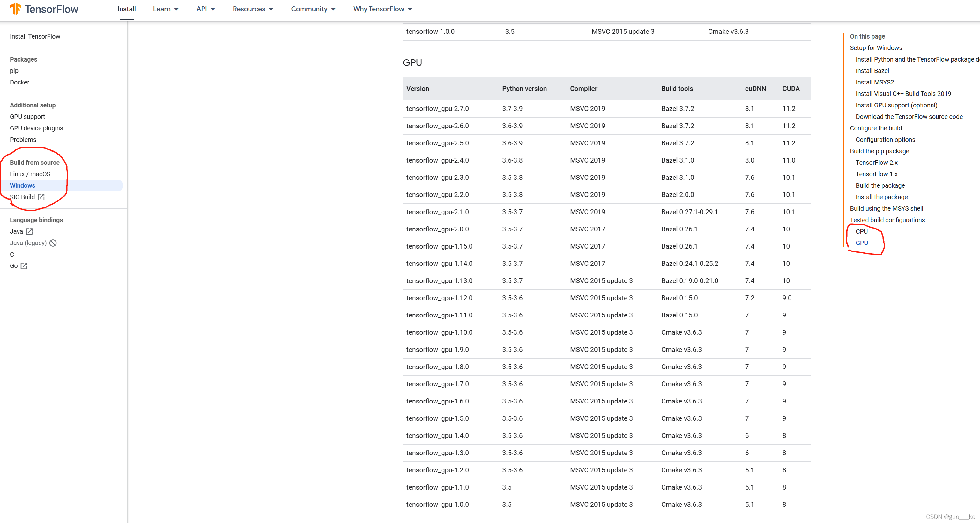The image size is (980, 523).
Task: Open GPU device plugins page
Action: 36,128
